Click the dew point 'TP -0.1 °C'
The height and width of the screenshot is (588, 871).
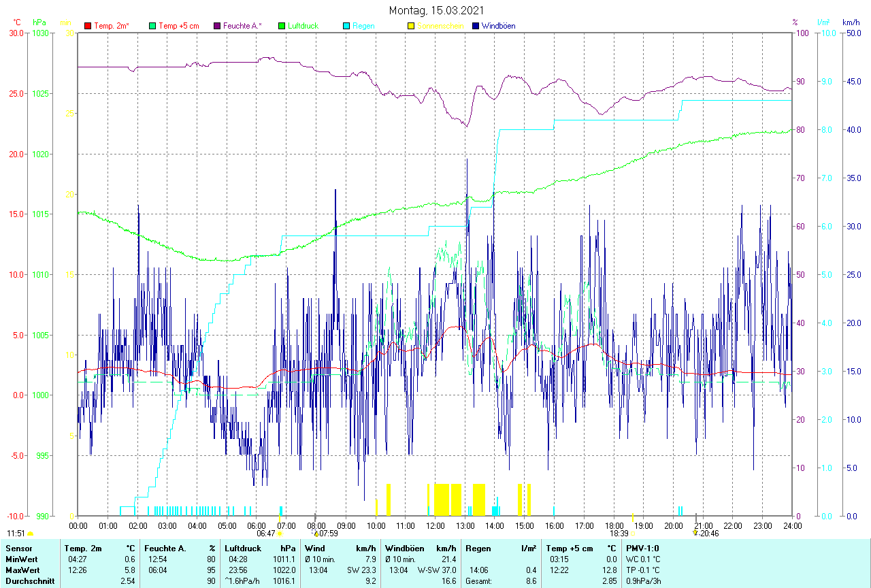[x=643, y=570]
